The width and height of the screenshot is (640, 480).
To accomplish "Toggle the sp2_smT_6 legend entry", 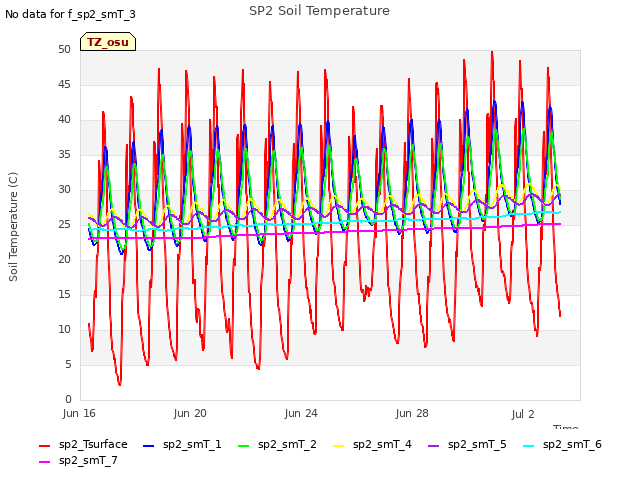I will (x=562, y=444).
